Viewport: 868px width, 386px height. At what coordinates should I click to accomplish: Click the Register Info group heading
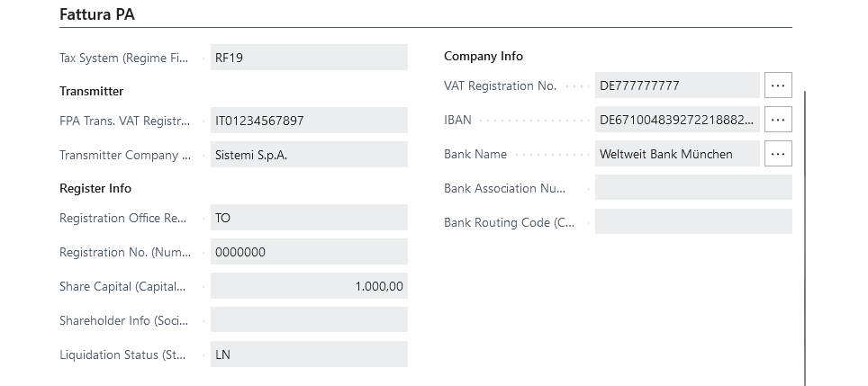(x=95, y=188)
